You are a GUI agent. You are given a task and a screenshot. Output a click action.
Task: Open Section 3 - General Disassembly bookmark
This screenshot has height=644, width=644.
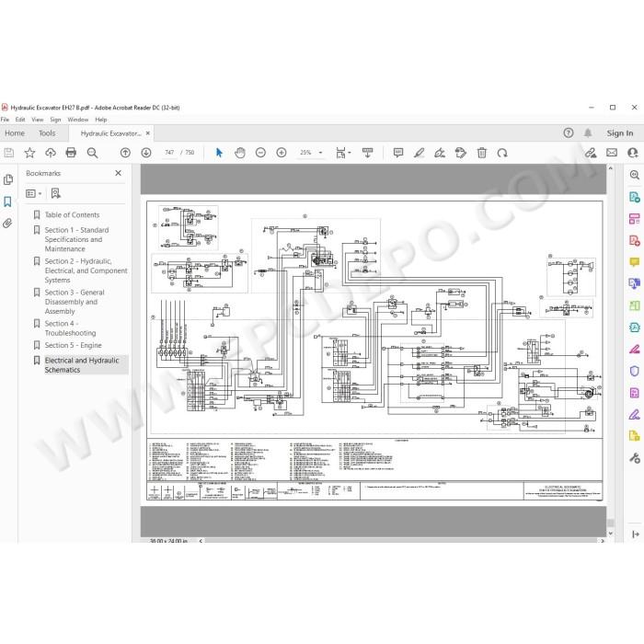(x=75, y=302)
